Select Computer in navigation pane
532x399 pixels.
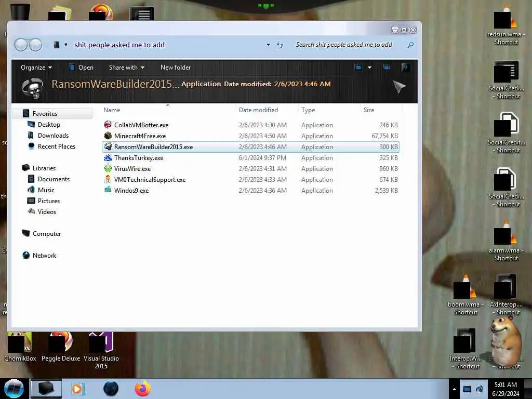(x=46, y=233)
